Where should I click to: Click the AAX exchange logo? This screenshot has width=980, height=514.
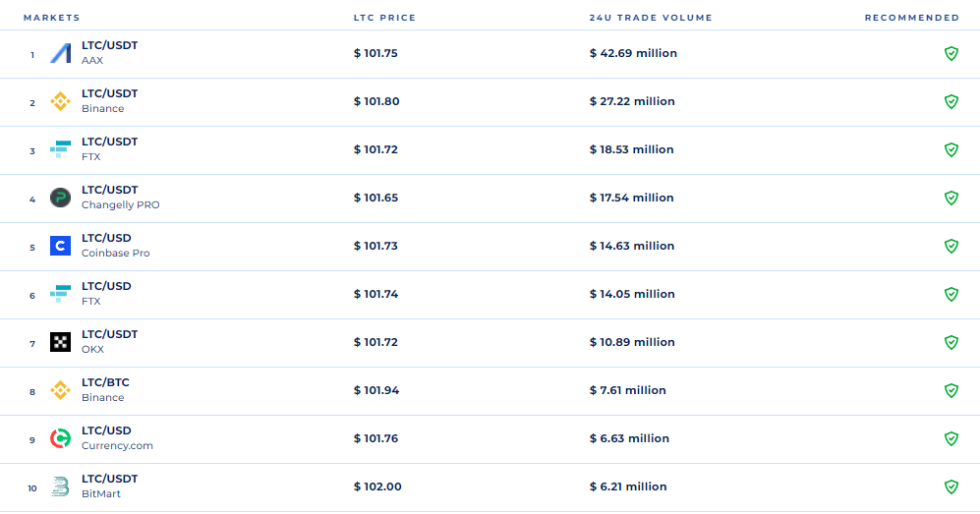61,54
